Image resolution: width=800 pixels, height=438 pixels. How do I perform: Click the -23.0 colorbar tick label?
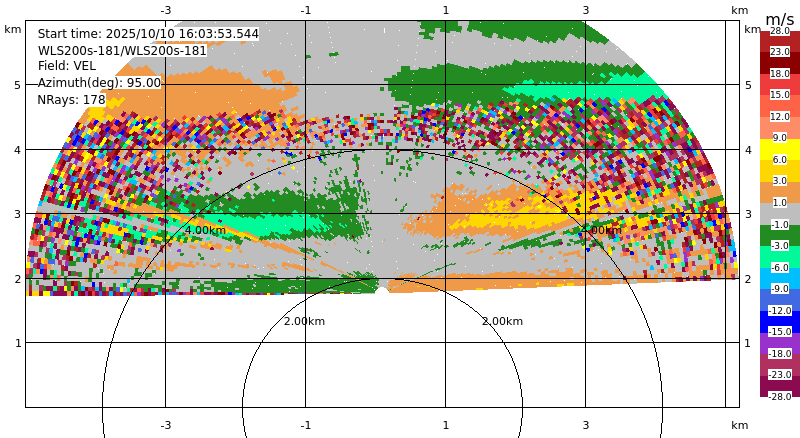(x=780, y=375)
